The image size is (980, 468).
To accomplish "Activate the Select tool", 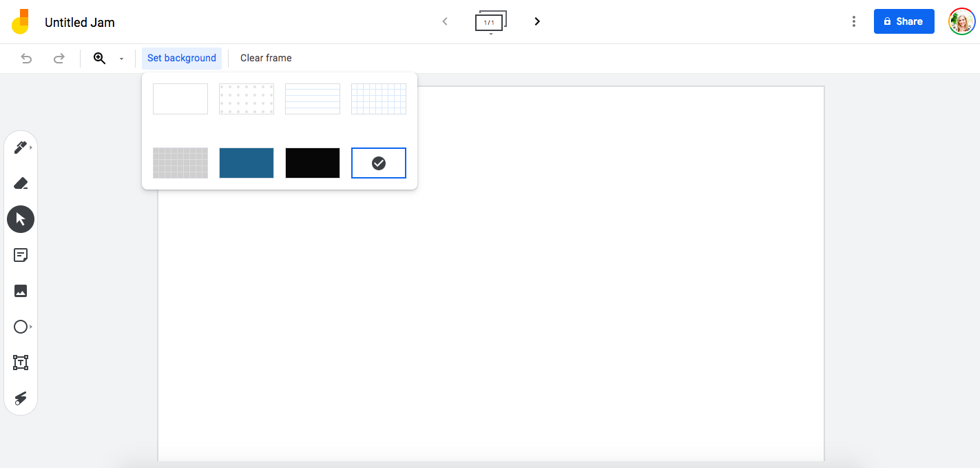I will click(x=21, y=219).
